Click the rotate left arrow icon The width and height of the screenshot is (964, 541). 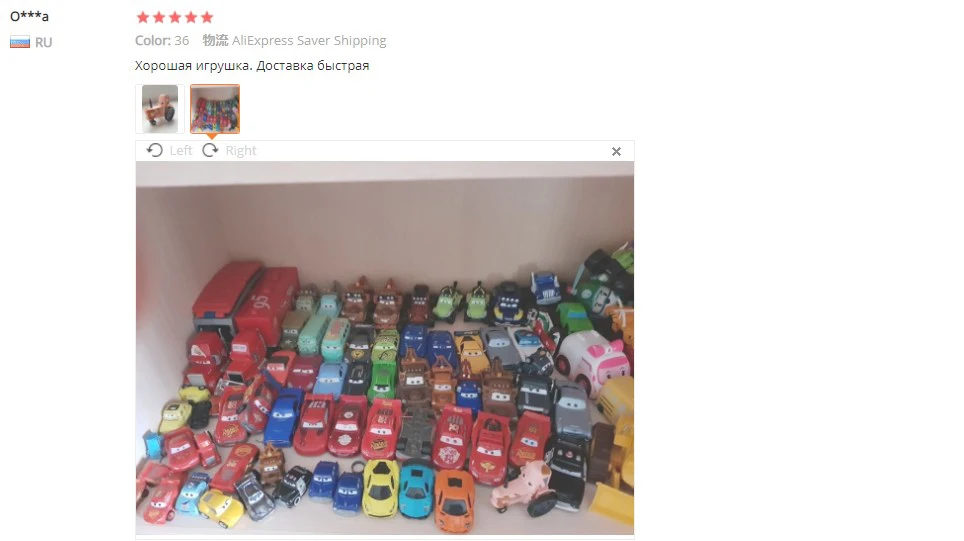[x=154, y=151]
